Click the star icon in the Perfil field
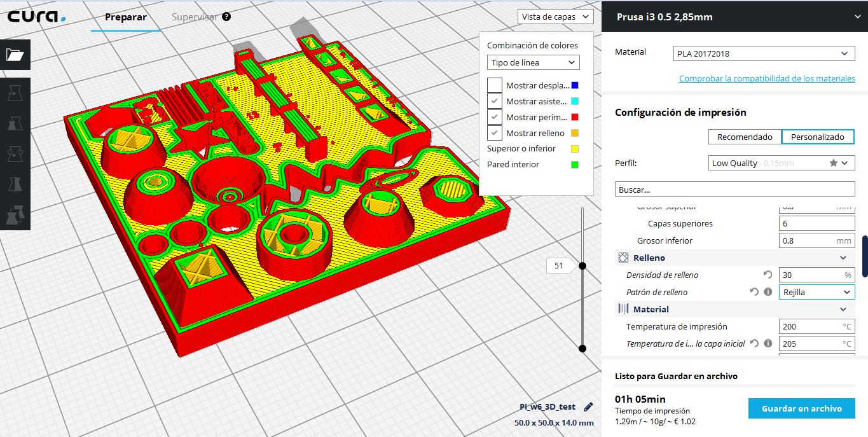This screenshot has width=868, height=437. coord(833,163)
